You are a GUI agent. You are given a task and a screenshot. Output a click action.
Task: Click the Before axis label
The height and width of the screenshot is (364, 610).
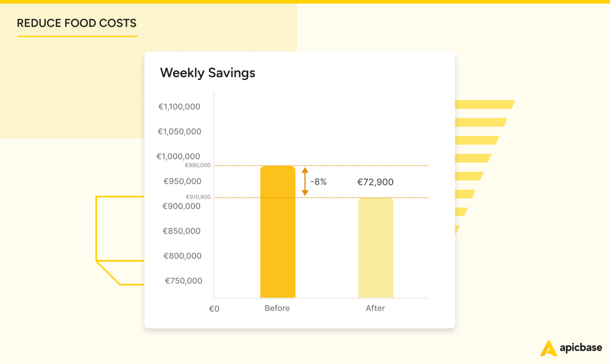[277, 308]
